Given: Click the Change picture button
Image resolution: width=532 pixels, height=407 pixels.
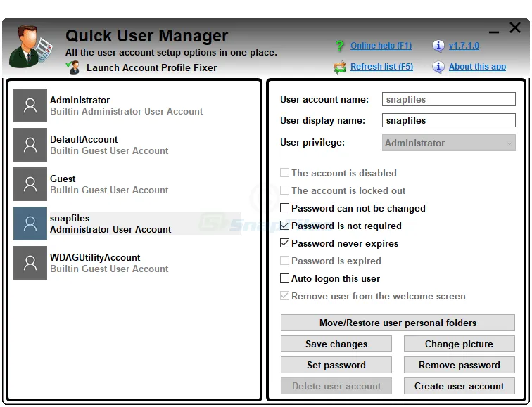Looking at the screenshot, I should 459,344.
